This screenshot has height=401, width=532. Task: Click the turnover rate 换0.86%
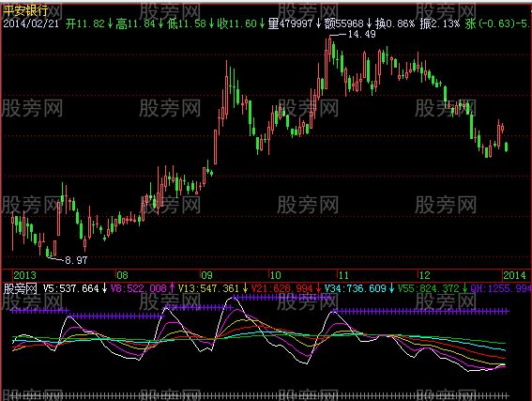(x=395, y=23)
